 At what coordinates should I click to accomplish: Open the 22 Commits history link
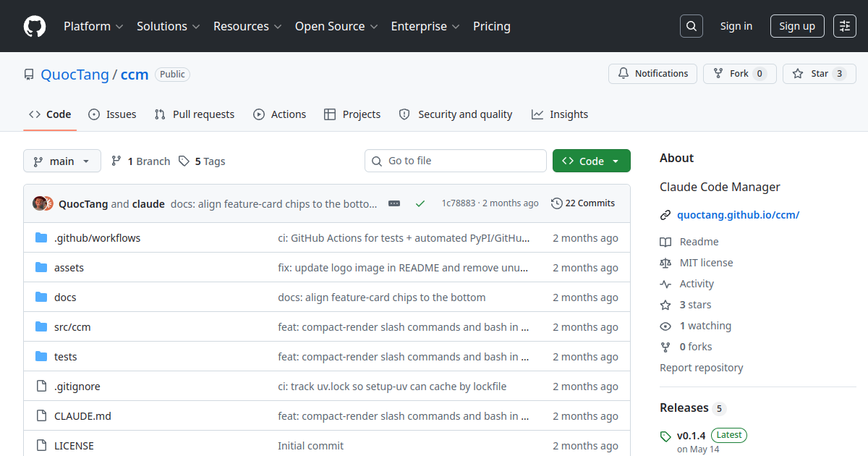click(x=582, y=203)
